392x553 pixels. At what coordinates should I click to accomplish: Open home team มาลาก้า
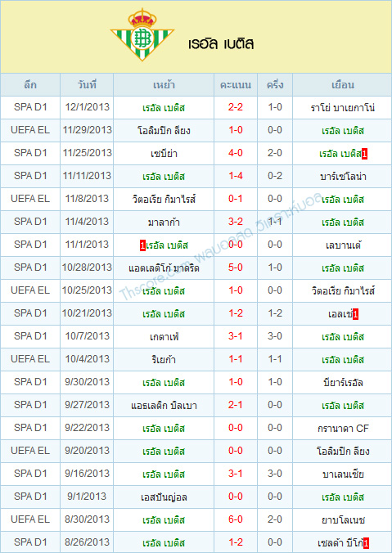[164, 223]
